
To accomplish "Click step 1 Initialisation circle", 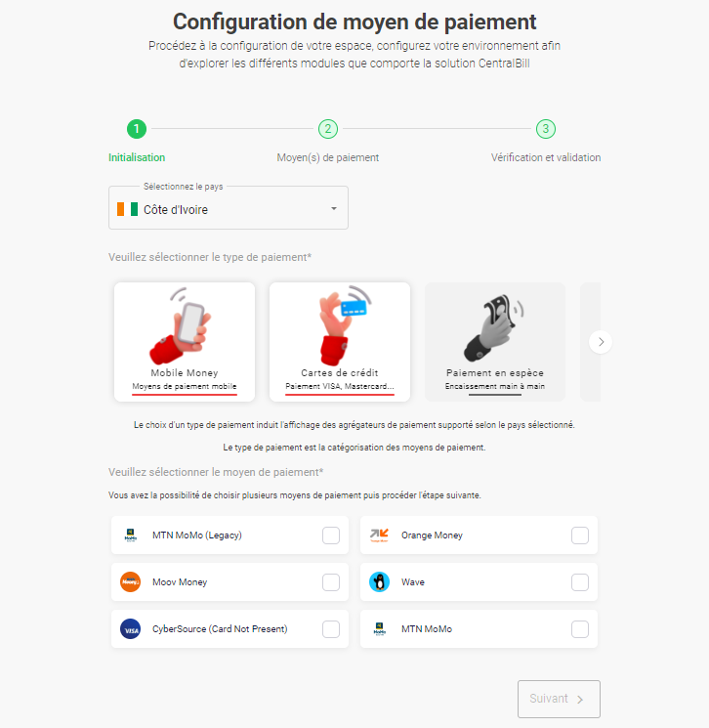I will (137, 129).
